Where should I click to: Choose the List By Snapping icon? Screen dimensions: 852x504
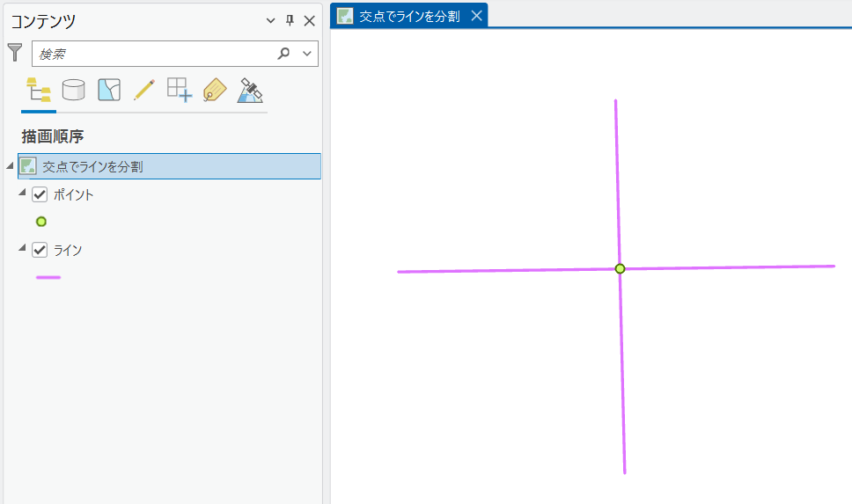coord(180,90)
